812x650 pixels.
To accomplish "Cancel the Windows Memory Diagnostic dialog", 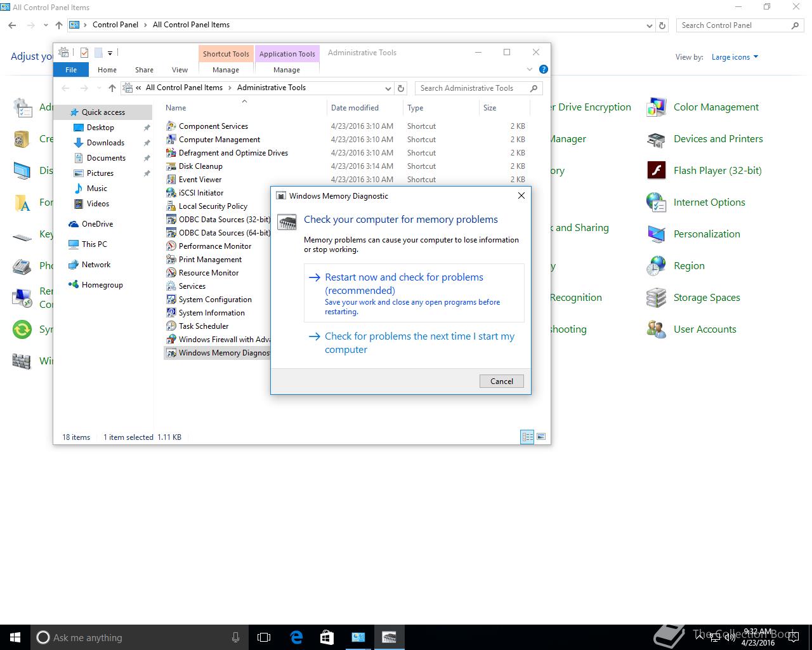I will point(501,381).
